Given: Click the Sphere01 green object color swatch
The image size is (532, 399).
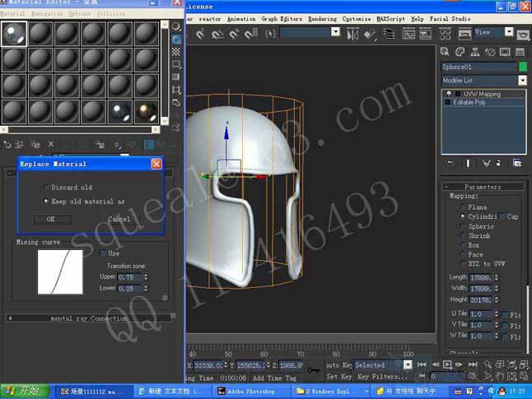Looking at the screenshot, I should pos(523,67).
